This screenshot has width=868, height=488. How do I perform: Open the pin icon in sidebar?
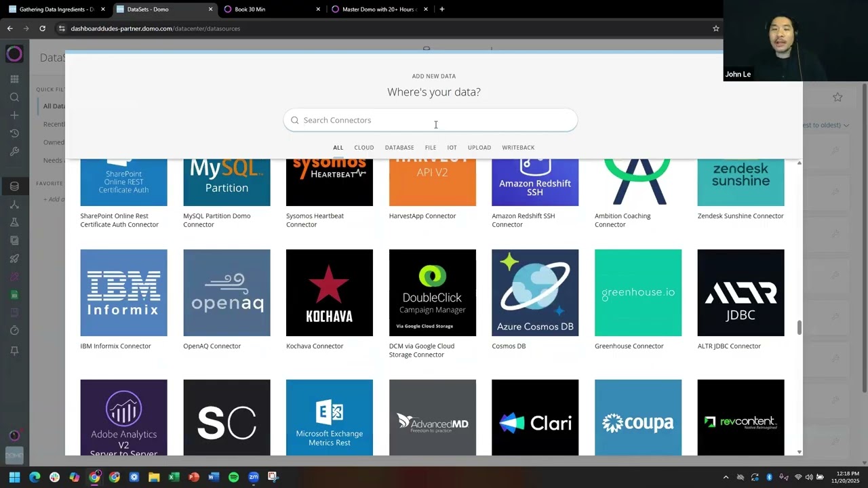pyautogui.click(x=14, y=350)
